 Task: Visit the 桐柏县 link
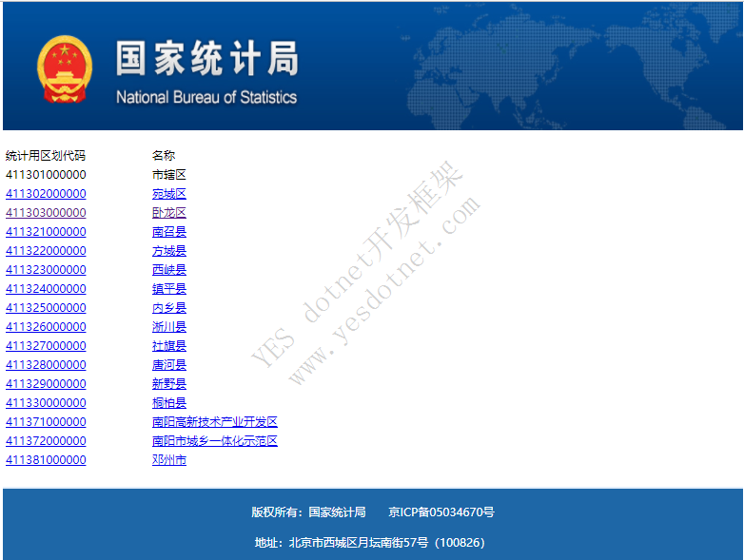(x=169, y=403)
